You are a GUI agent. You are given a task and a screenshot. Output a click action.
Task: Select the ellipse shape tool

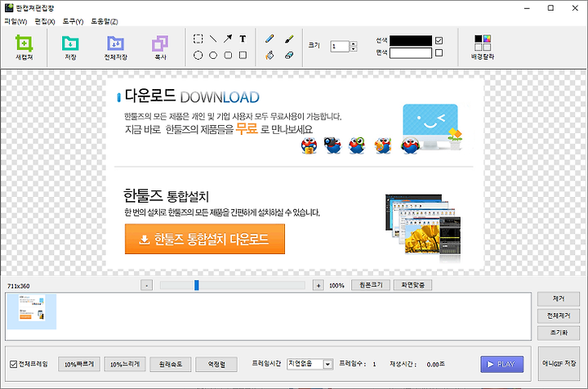tap(213, 55)
